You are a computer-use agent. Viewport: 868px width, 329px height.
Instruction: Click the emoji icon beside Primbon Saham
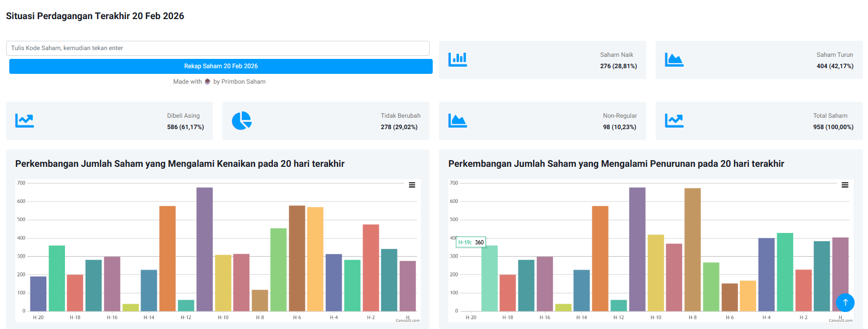coord(207,82)
